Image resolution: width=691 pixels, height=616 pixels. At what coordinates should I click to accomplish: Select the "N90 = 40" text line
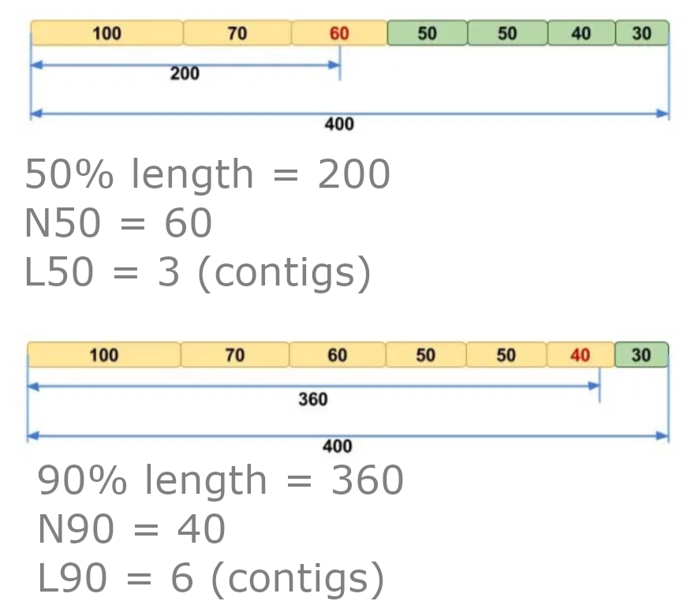point(131,529)
